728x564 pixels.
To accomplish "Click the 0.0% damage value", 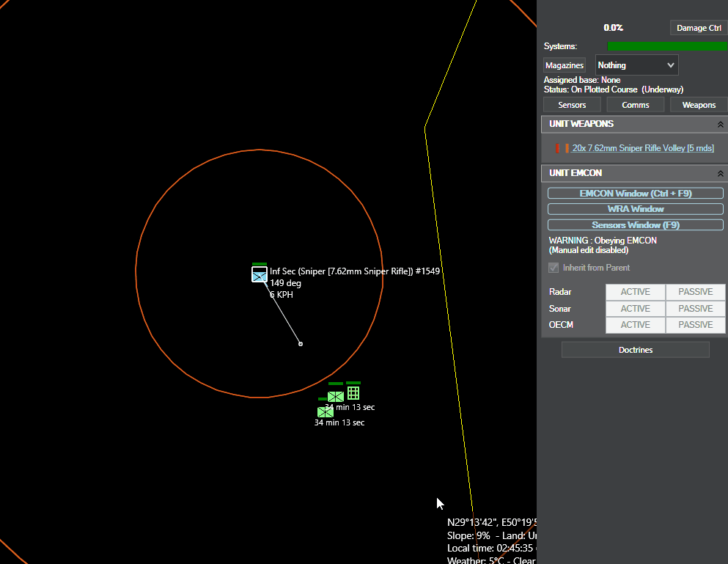I will (x=614, y=28).
